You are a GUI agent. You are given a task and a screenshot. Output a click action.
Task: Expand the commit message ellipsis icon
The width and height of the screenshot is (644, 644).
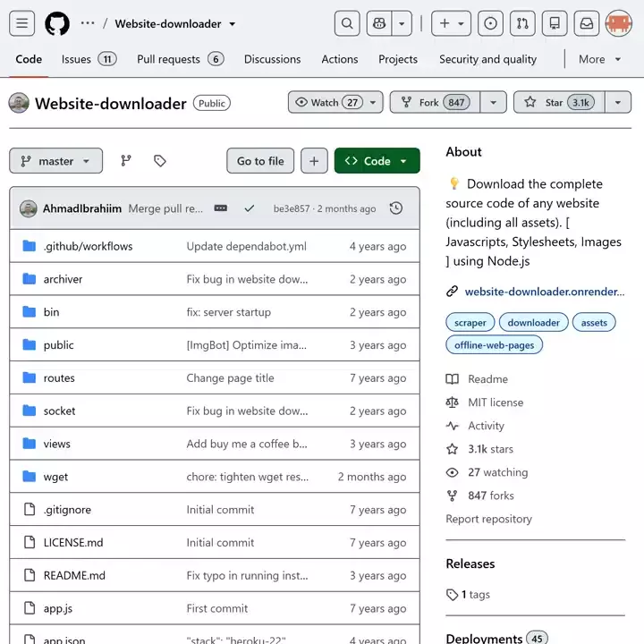[x=221, y=208]
